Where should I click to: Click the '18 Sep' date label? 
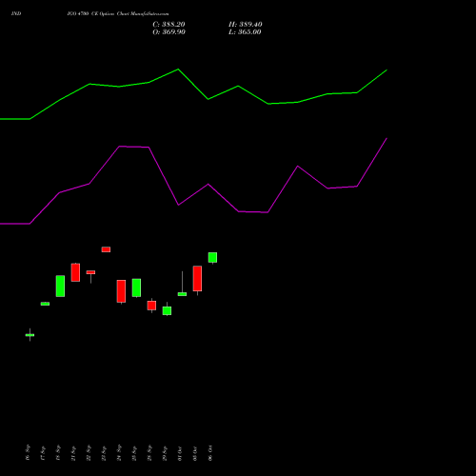tap(58, 452)
